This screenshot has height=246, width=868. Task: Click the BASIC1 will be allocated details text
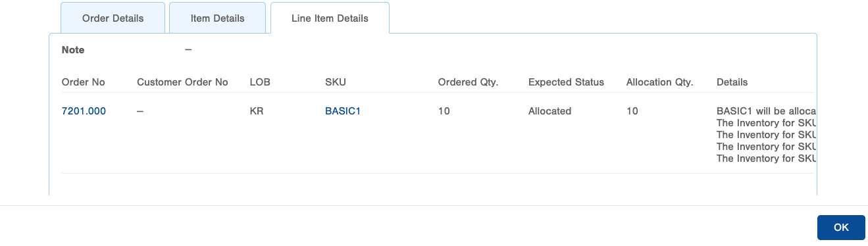[x=767, y=111]
